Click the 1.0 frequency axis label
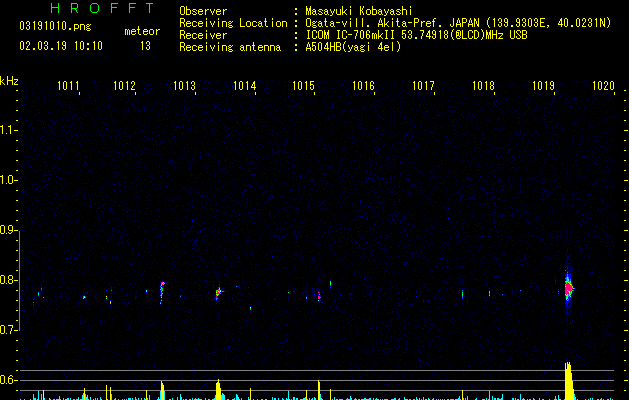The height and width of the screenshot is (400, 629). 8,180
